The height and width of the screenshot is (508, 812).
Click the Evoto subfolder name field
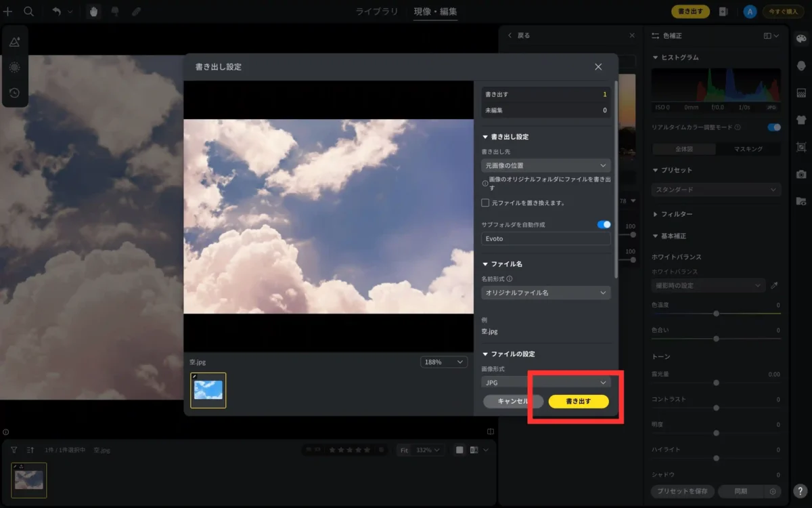click(x=546, y=238)
